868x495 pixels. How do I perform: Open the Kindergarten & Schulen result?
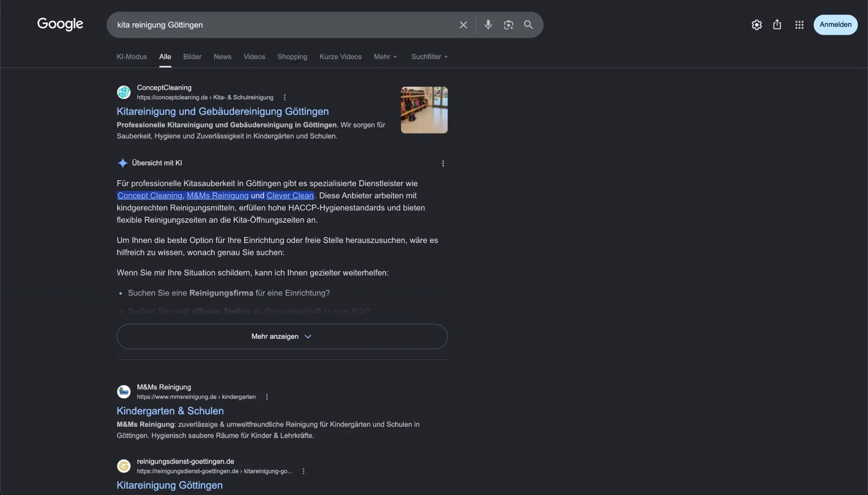[170, 411]
